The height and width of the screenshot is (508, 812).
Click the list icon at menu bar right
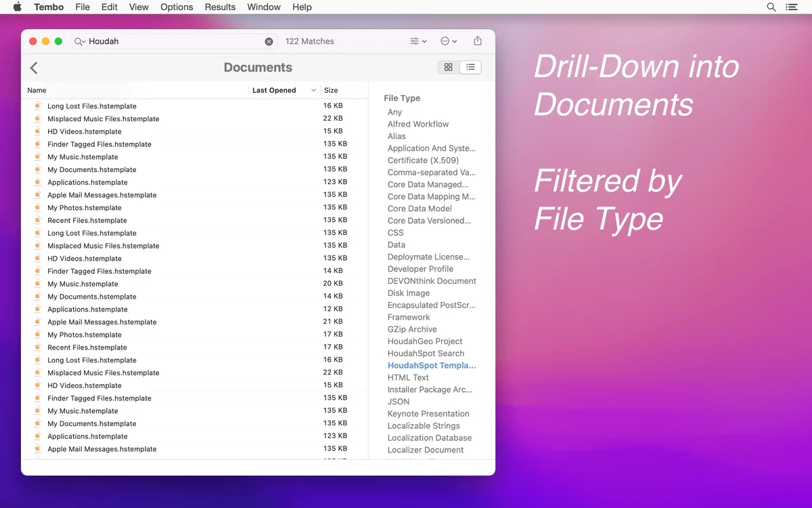[793, 7]
